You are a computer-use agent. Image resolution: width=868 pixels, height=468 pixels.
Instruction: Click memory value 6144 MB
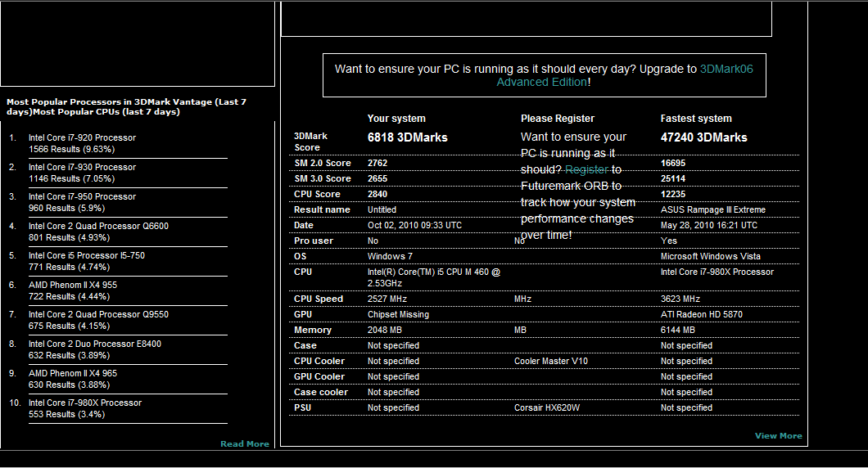[x=677, y=330]
